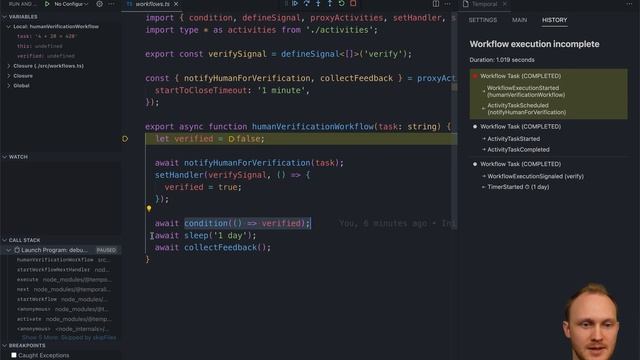
Task: Start debugging with the green play icon
Action: [x=47, y=4]
